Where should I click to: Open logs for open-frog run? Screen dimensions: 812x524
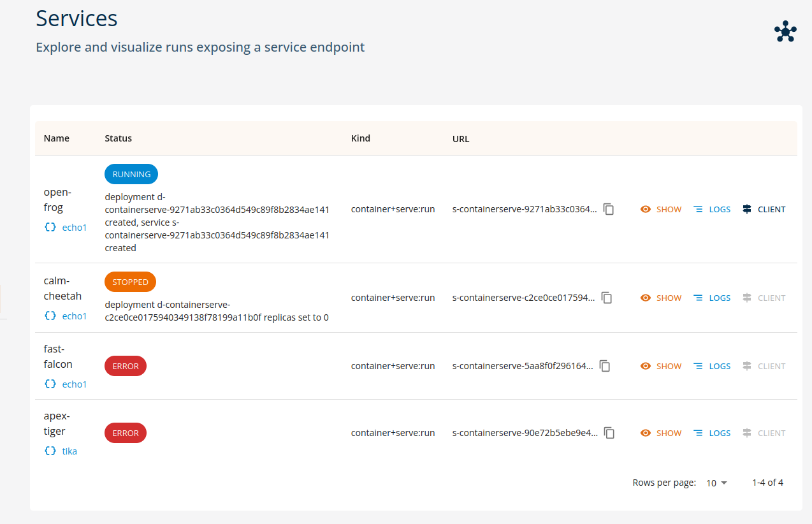click(x=712, y=209)
